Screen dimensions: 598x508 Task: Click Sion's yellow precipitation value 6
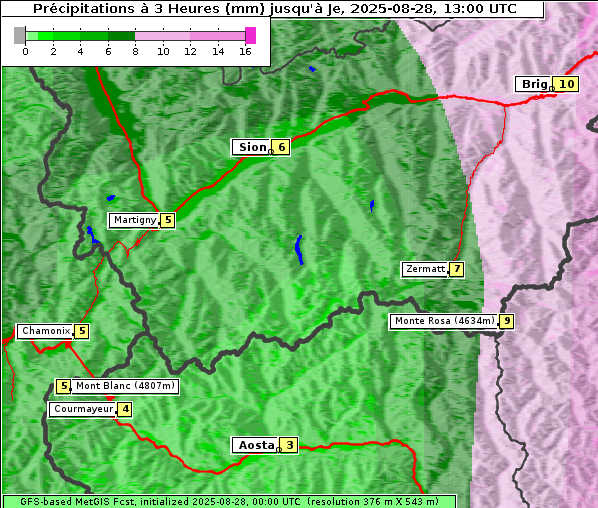click(x=281, y=147)
